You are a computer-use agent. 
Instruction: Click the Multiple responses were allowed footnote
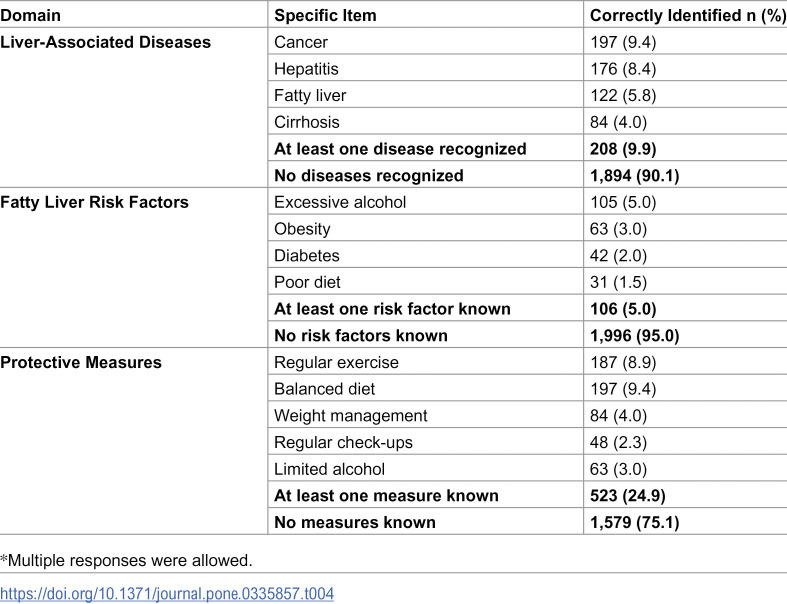pyautogui.click(x=126, y=560)
